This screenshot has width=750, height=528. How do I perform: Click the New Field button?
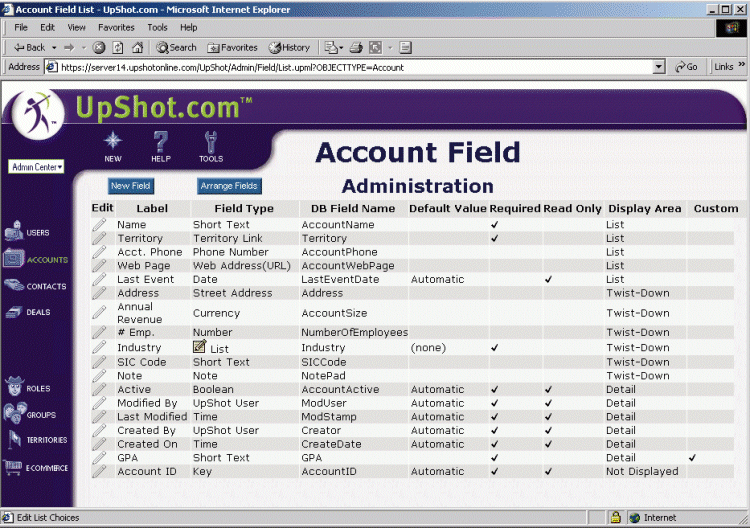[x=131, y=186]
